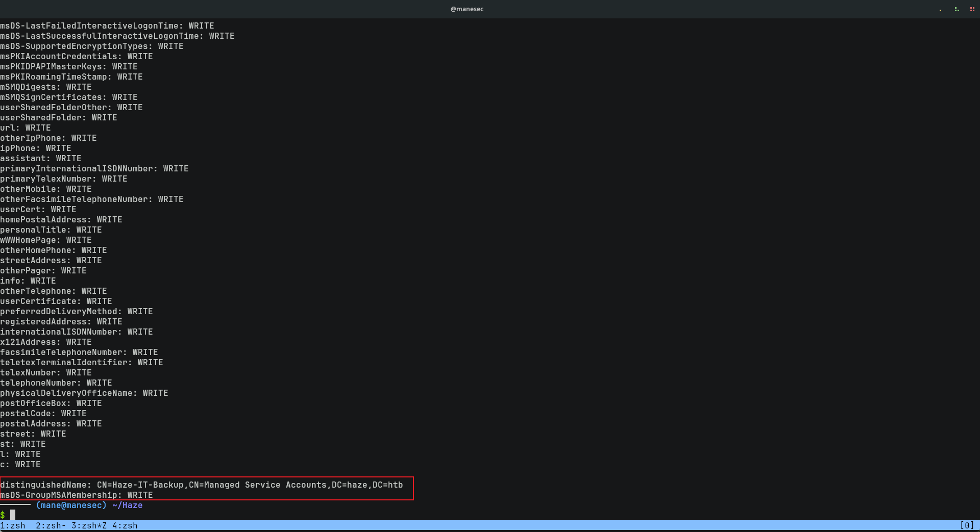Click the @manesec window title

point(467,9)
